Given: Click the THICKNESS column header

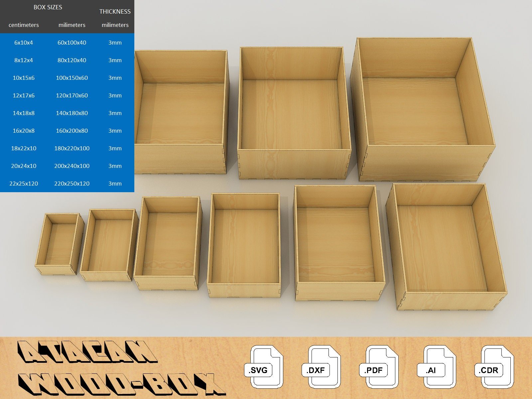Looking at the screenshot, I should tap(115, 12).
